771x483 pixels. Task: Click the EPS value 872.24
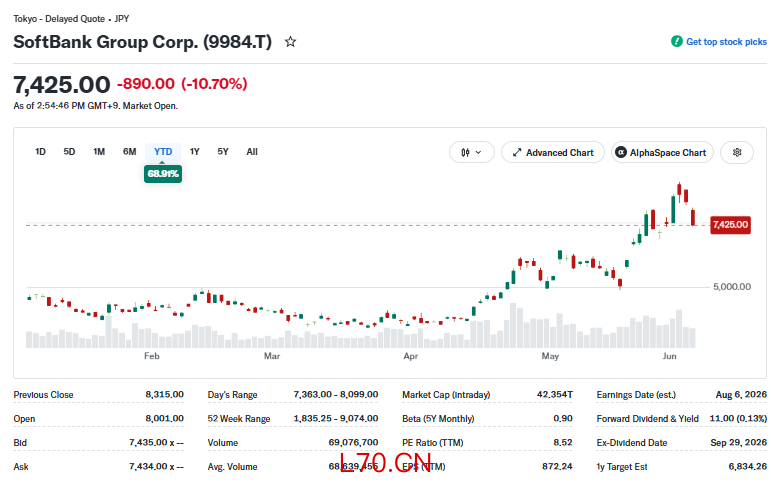(x=557, y=466)
